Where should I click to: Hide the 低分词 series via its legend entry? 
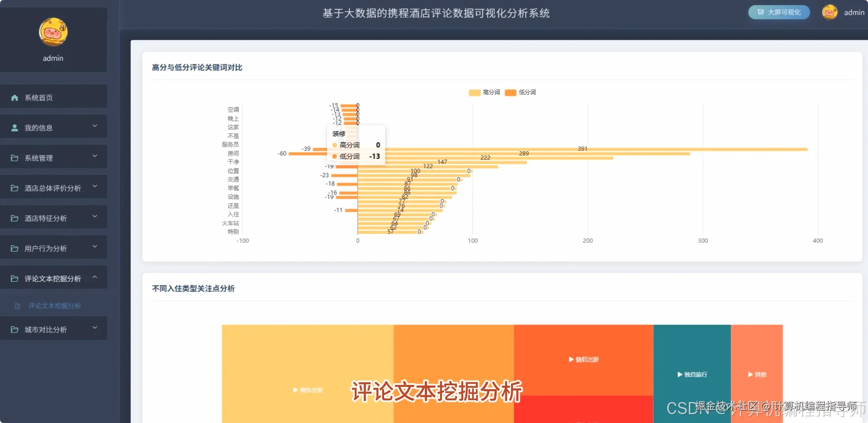coord(522,93)
